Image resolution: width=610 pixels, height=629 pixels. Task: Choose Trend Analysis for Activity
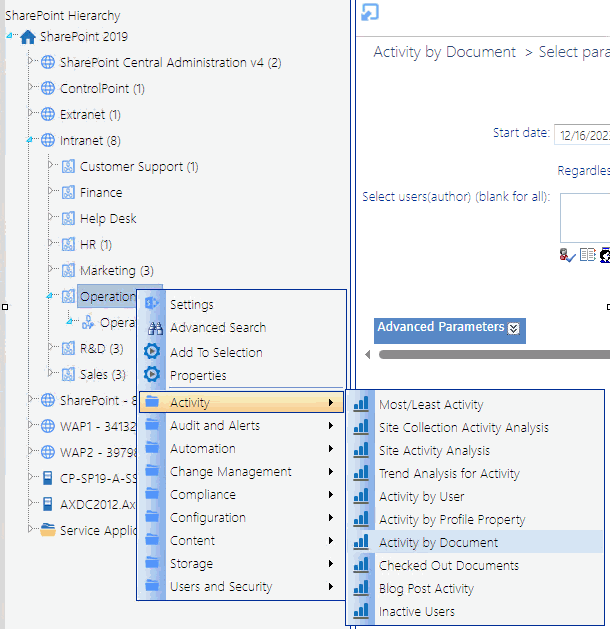(x=476, y=473)
